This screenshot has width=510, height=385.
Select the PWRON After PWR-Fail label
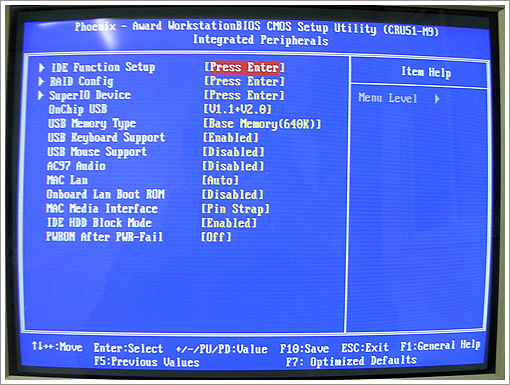104,237
